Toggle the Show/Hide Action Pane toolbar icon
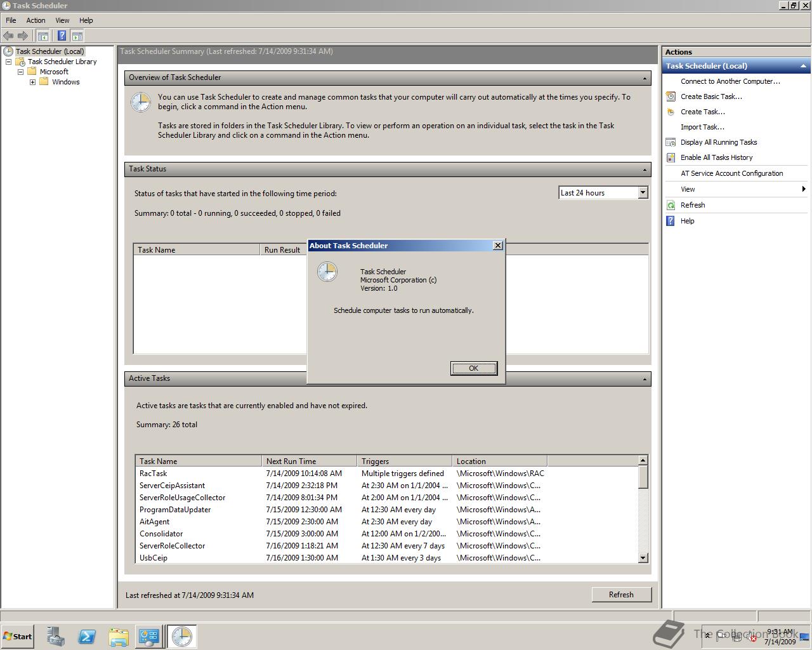Viewport: 812px width, 650px height. pyautogui.click(x=77, y=36)
